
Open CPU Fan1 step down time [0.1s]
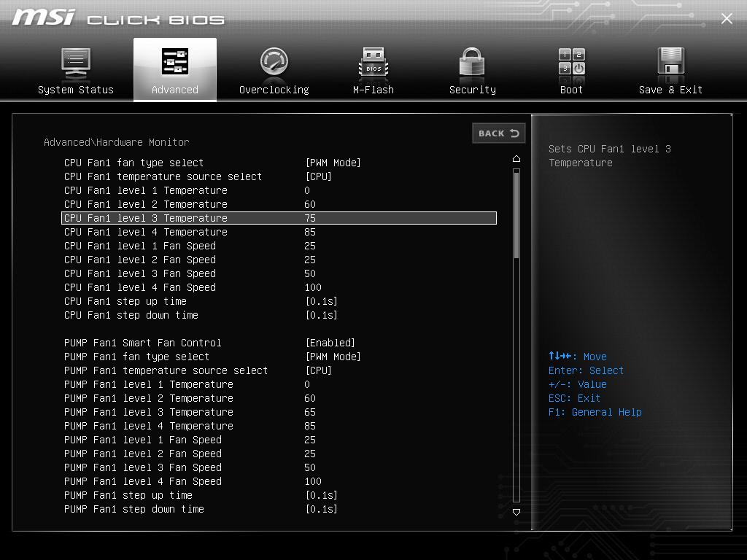click(x=321, y=315)
